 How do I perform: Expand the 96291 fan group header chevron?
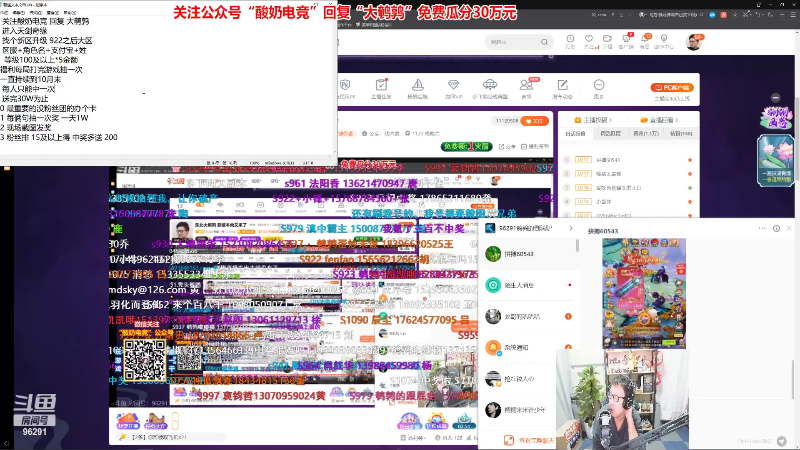point(571,228)
